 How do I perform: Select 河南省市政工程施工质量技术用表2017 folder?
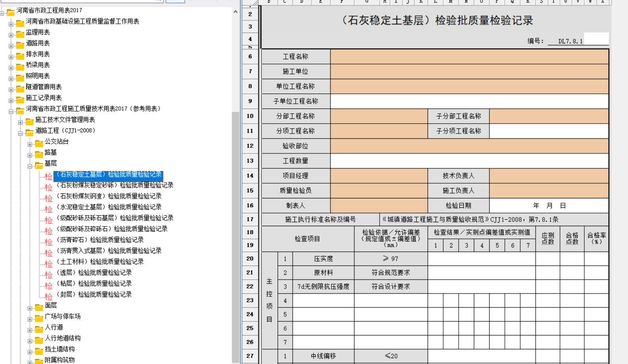point(94,108)
